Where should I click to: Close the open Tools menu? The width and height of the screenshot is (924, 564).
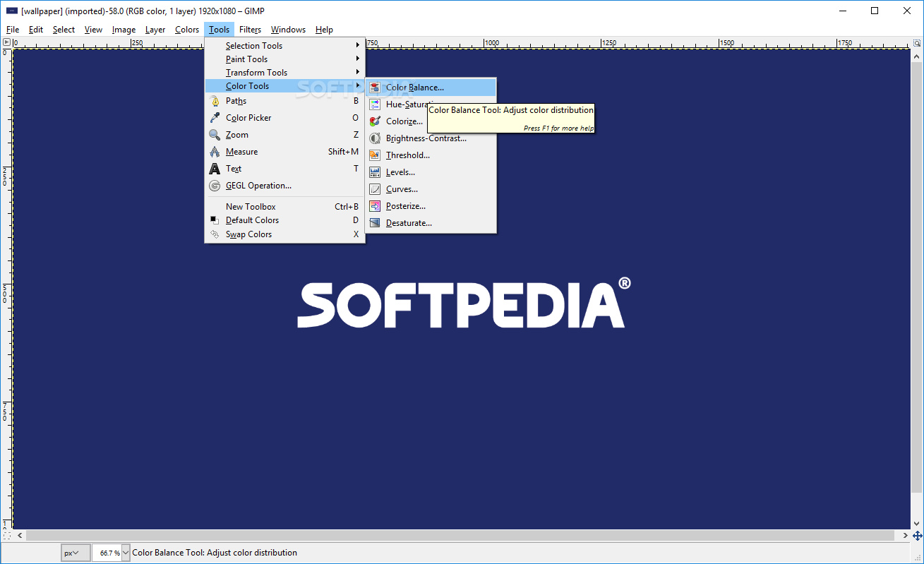point(219,30)
